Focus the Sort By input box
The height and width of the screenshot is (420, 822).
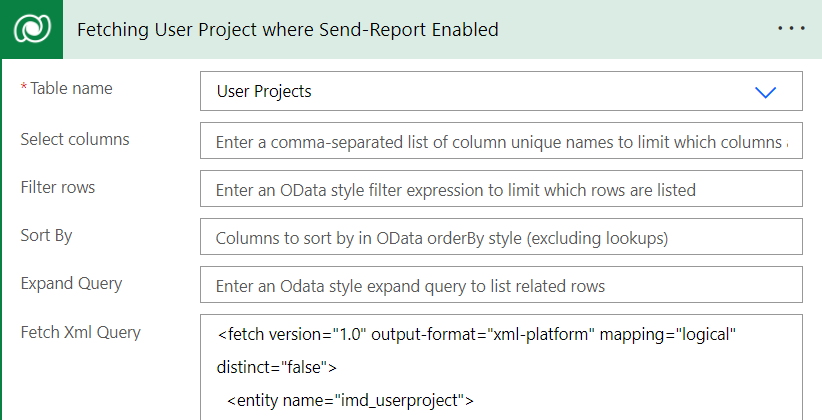(501, 238)
